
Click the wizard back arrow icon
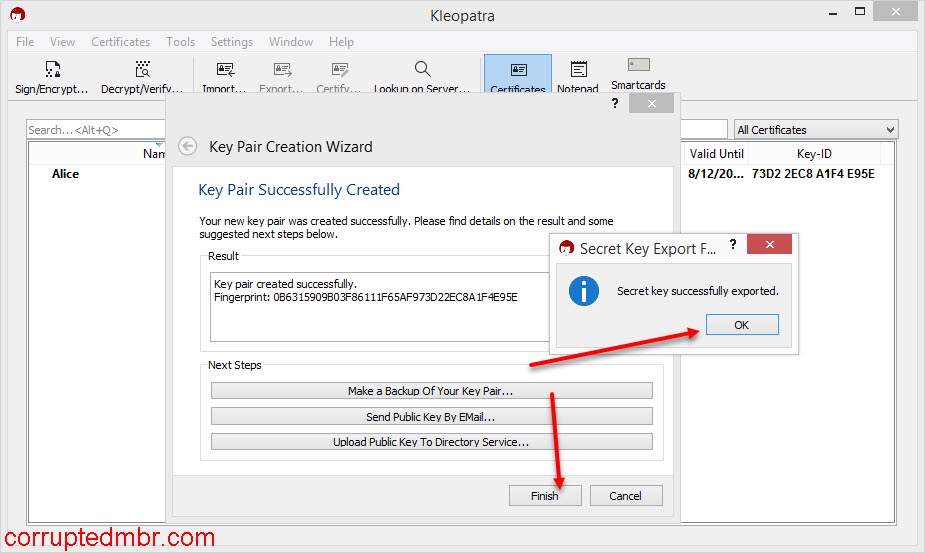pos(187,146)
